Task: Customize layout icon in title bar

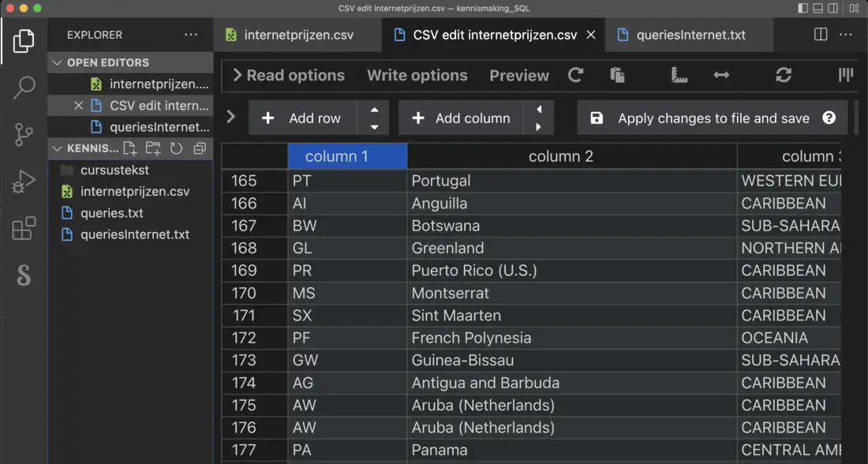Action: (x=854, y=9)
